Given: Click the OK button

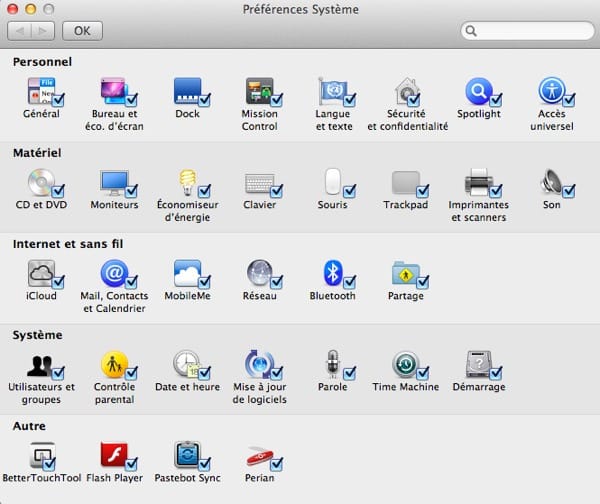Looking at the screenshot, I should (82, 31).
